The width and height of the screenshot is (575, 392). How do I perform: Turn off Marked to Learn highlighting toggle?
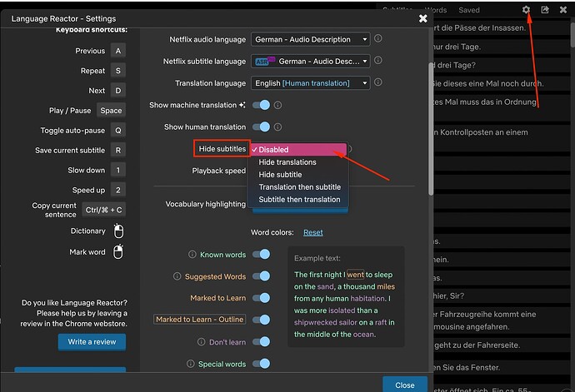[261, 298]
